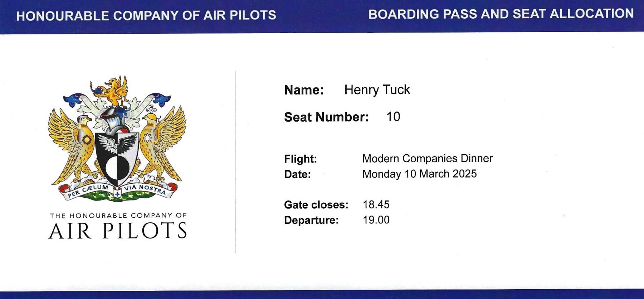This screenshot has height=299, width=644.
Task: Click the date Monday 10 March 2025
Action: [419, 174]
